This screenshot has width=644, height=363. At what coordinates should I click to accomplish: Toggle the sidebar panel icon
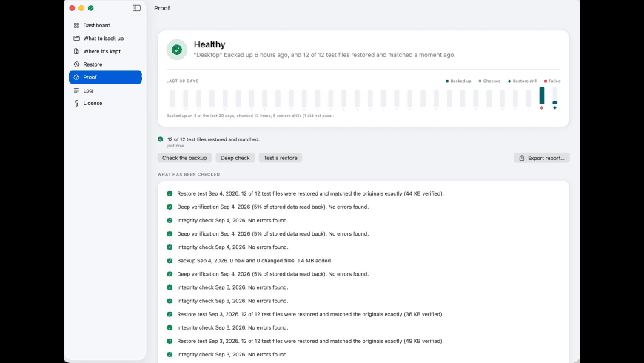click(x=136, y=8)
